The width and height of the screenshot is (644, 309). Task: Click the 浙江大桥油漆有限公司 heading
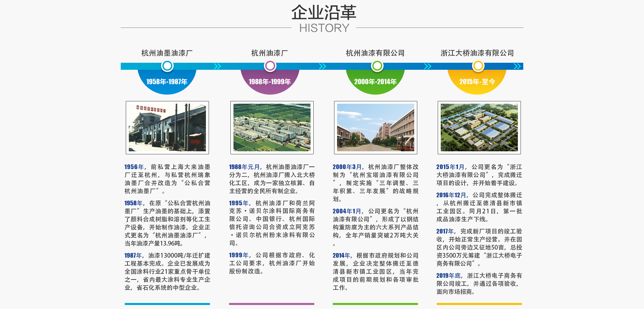[477, 53]
